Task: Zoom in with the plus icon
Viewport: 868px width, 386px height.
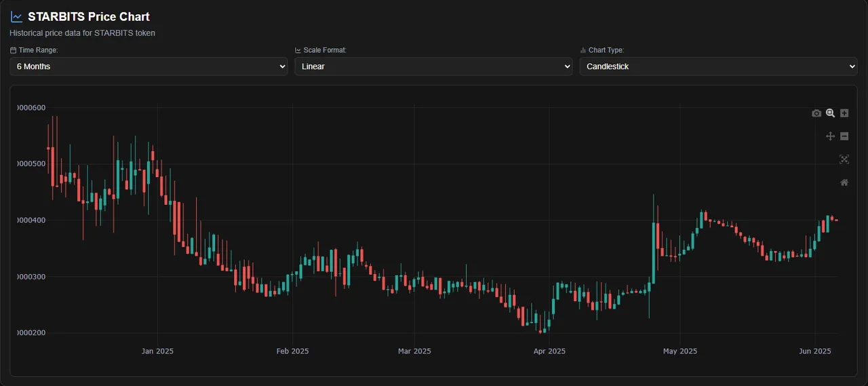Action: pos(844,113)
